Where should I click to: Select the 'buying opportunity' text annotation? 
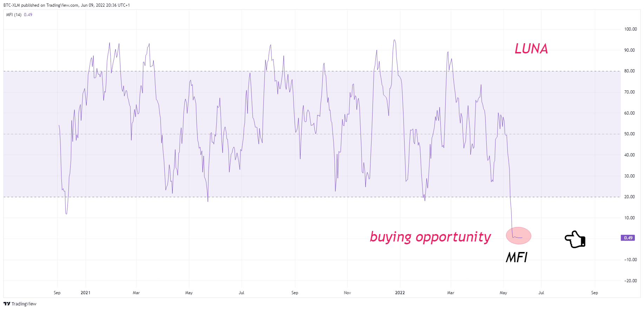431,237
